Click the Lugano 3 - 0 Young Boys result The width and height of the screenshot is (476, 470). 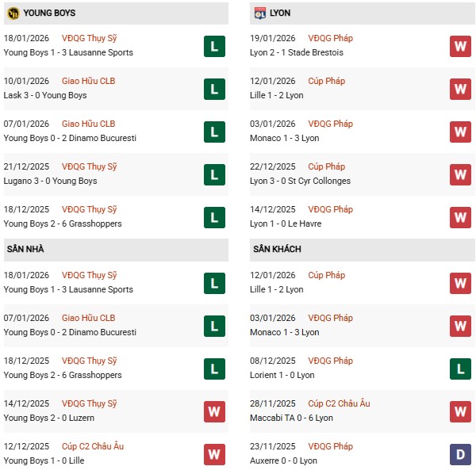[50, 181]
